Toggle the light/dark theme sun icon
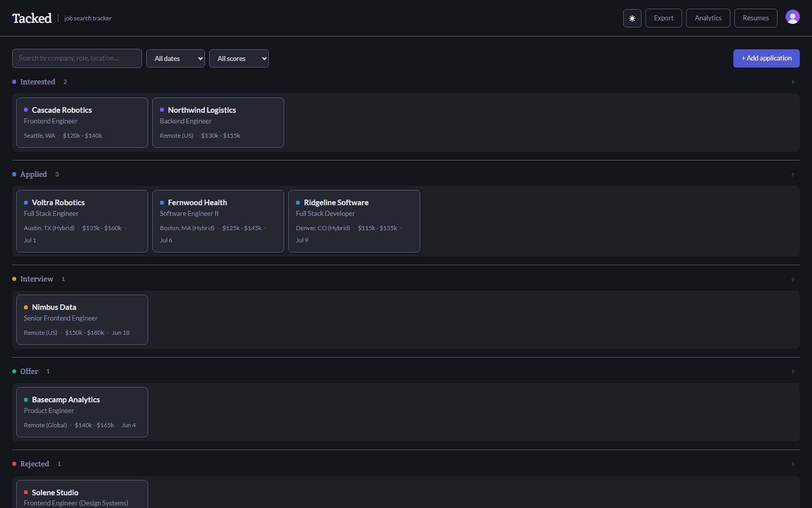 point(632,18)
